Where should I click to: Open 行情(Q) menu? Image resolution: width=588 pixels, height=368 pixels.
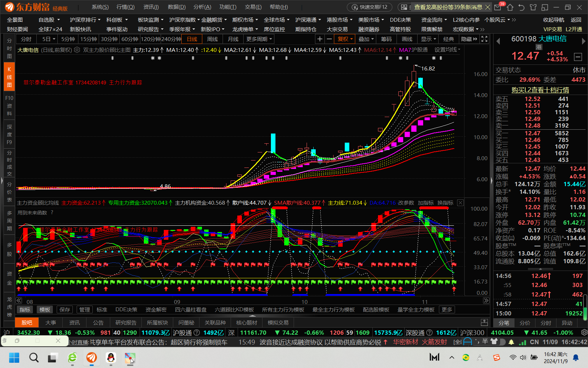tap(125, 7)
